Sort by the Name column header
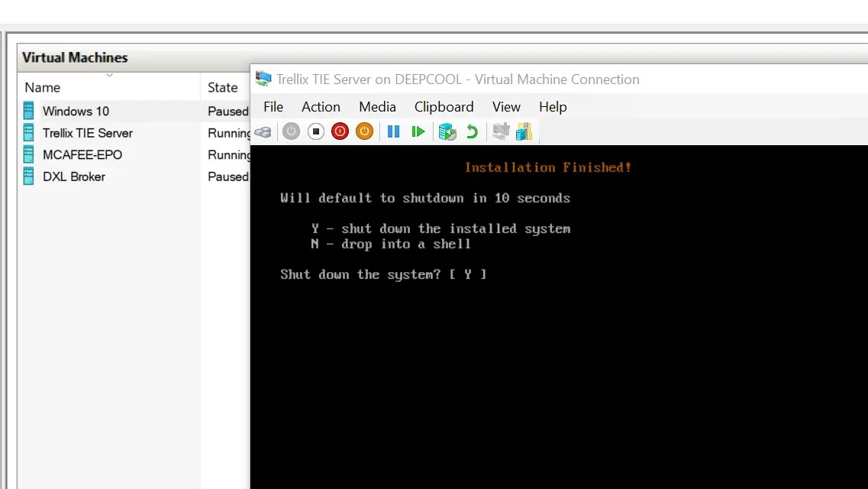 point(110,87)
